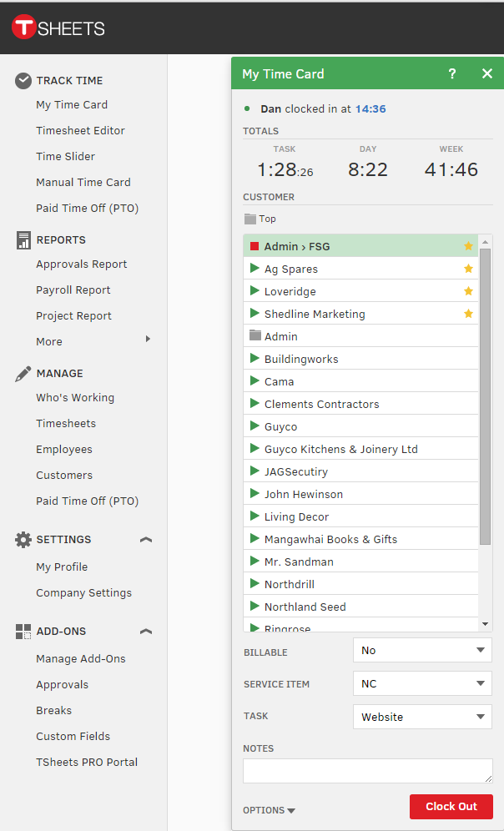Viewport: 504px width, 831px height.
Task: Click inside the Notes field
Action: [367, 770]
